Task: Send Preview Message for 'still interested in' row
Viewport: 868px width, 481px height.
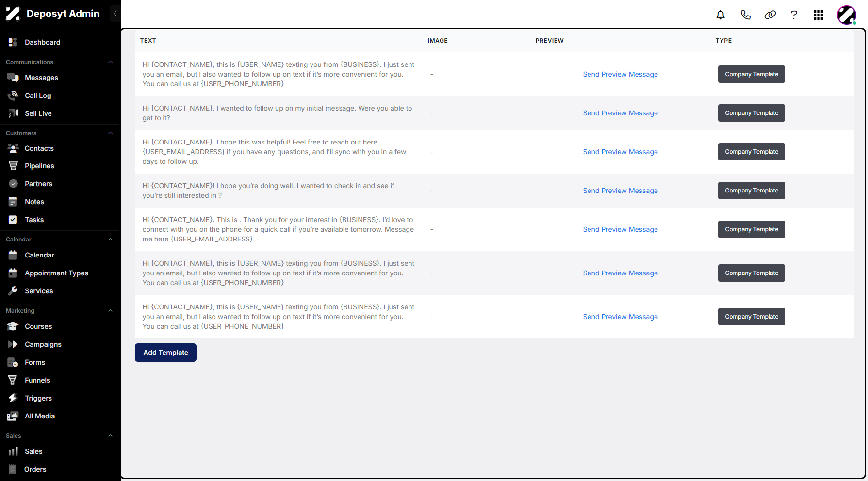Action: click(x=620, y=191)
